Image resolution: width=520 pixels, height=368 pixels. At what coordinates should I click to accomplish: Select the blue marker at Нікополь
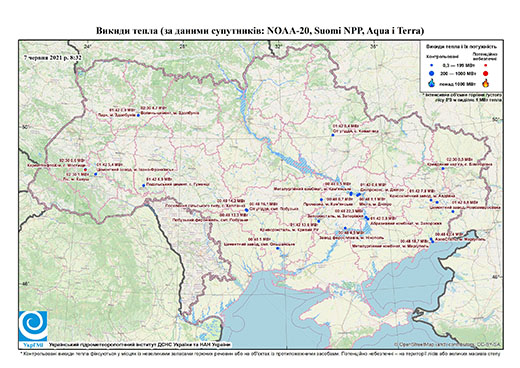(345, 228)
